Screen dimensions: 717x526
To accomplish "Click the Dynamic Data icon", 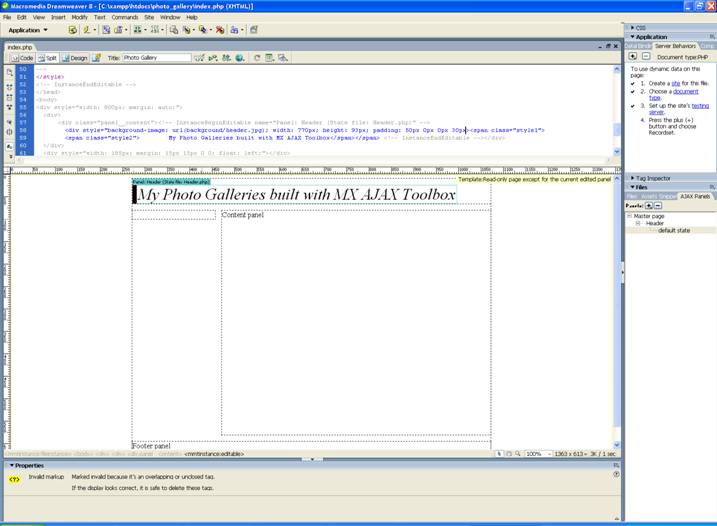I will tap(86, 30).
